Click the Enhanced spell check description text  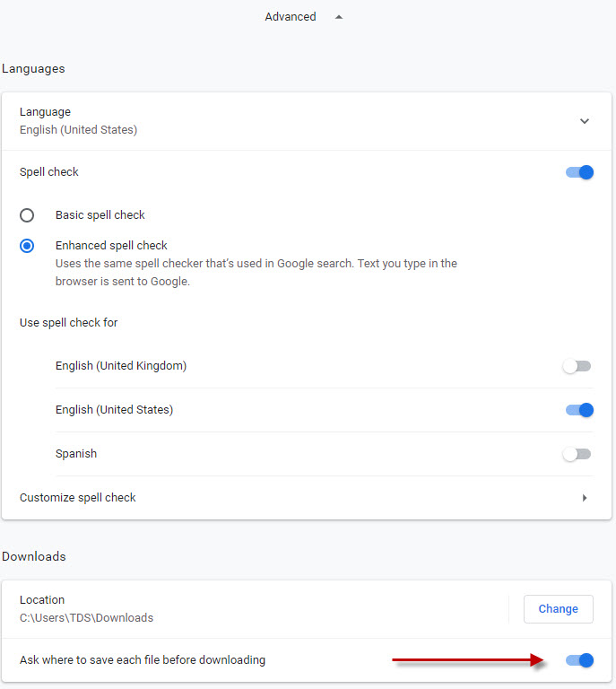[x=256, y=272]
